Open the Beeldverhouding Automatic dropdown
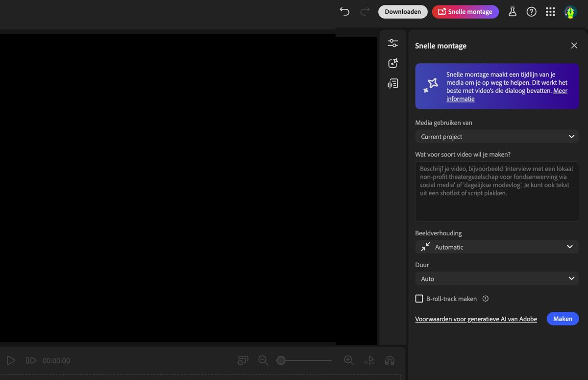This screenshot has height=380, width=588. click(x=496, y=247)
